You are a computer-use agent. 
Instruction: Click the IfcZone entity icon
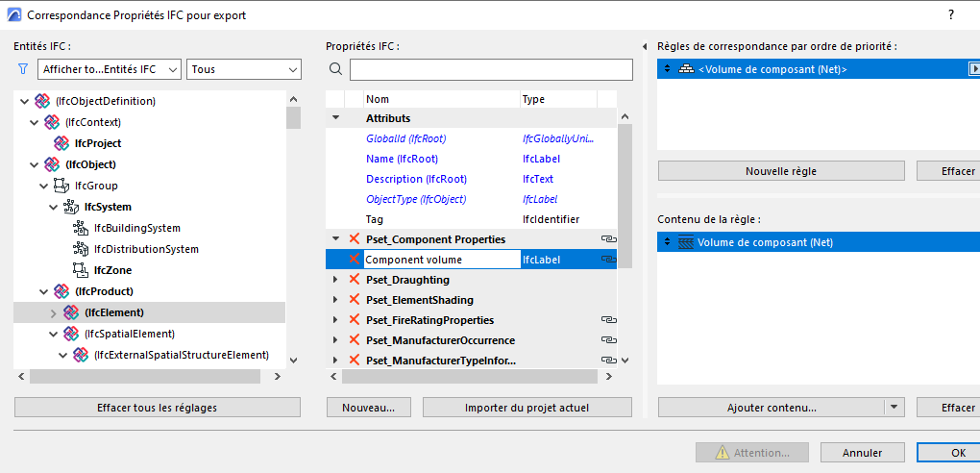tap(81, 270)
